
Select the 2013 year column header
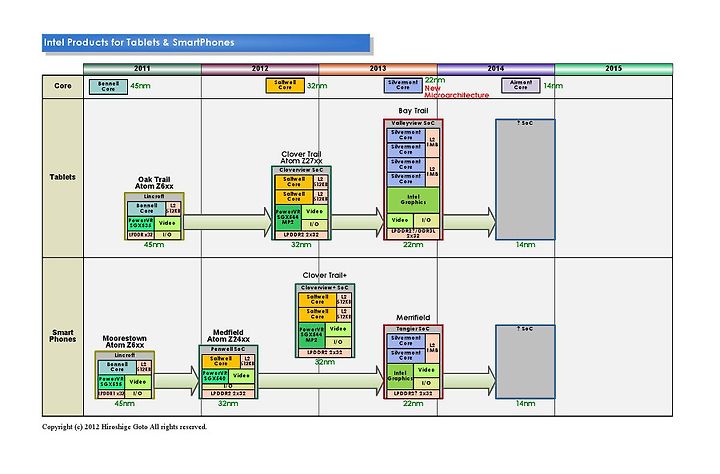(378, 69)
